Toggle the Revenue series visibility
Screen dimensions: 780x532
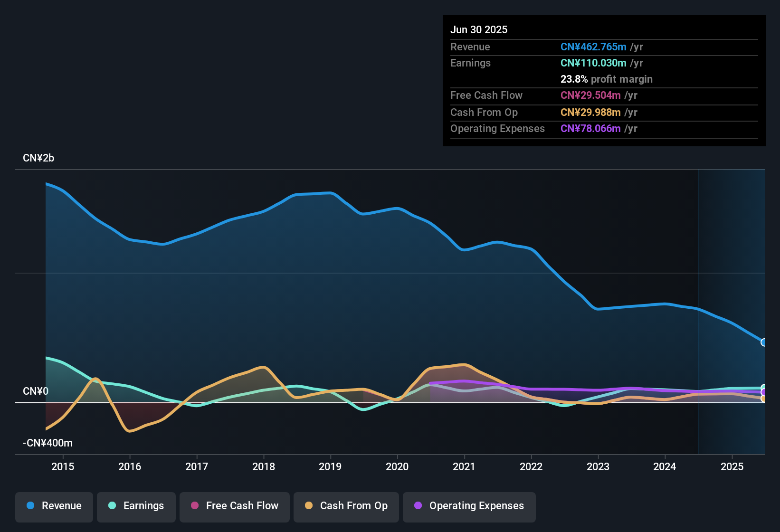click(54, 506)
